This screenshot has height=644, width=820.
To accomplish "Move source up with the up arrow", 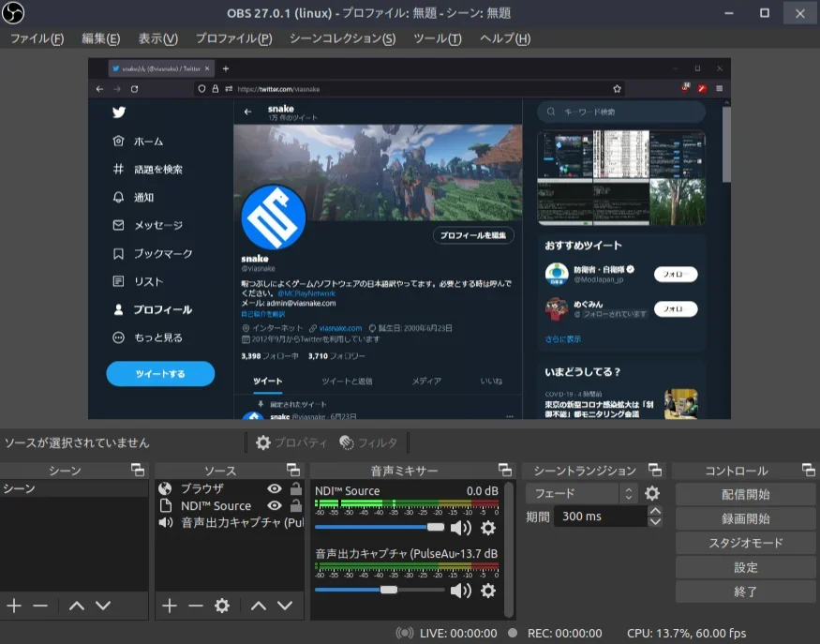I will click(259, 606).
